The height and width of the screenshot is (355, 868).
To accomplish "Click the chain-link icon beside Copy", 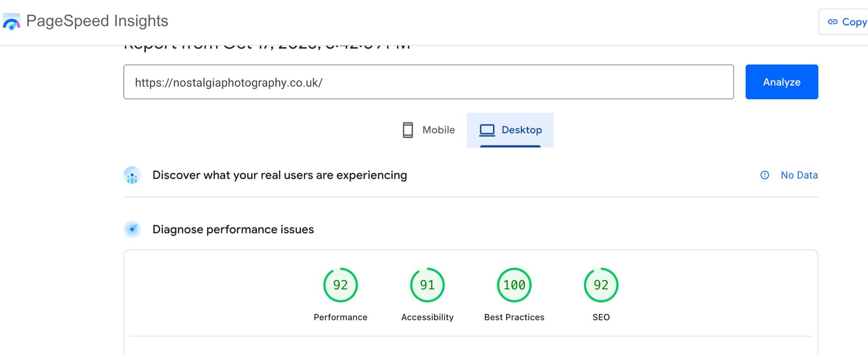I will [x=832, y=22].
